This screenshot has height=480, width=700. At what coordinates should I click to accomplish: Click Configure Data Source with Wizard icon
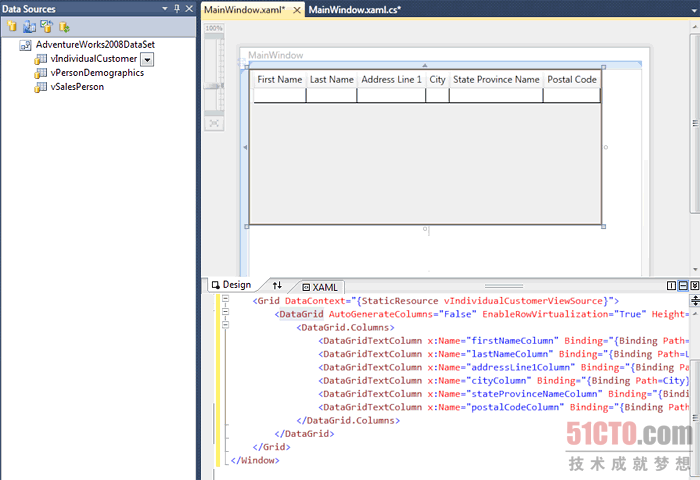(46, 27)
